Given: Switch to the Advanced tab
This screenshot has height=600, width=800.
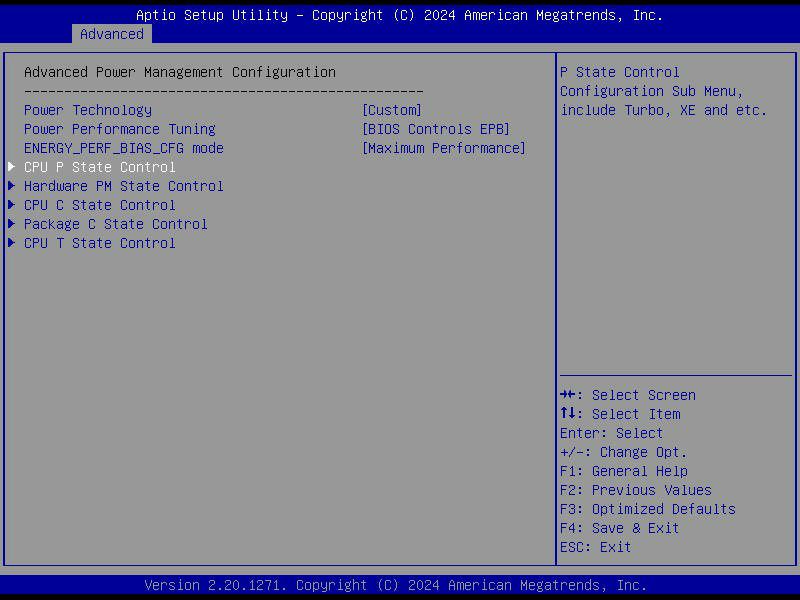Looking at the screenshot, I should [112, 33].
